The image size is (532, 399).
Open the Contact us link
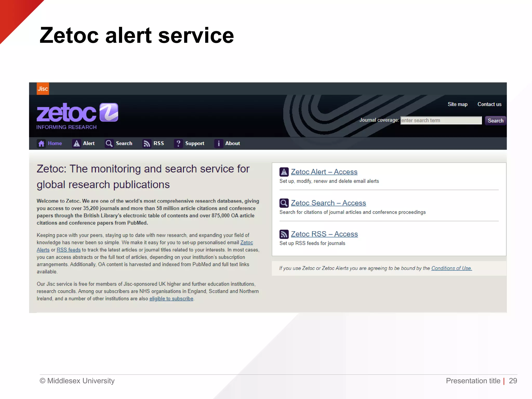(x=489, y=104)
